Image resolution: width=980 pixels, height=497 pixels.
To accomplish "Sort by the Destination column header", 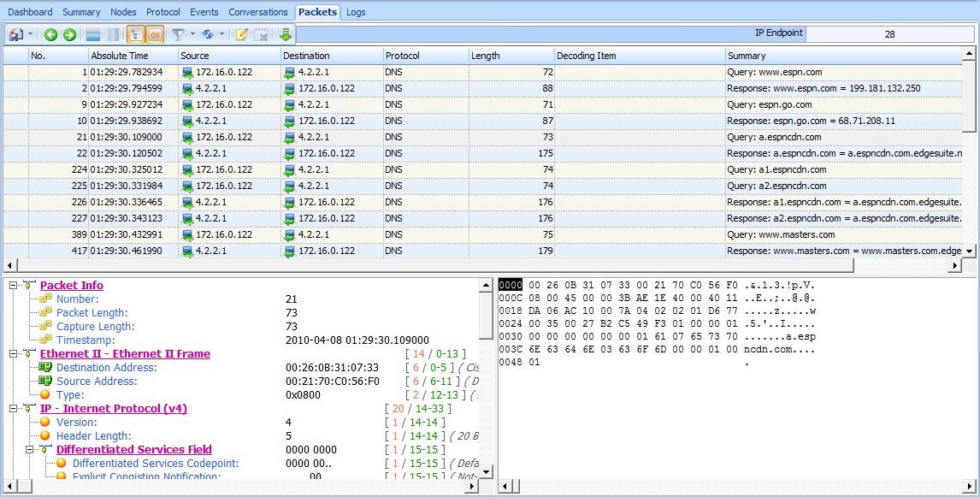I will [332, 56].
